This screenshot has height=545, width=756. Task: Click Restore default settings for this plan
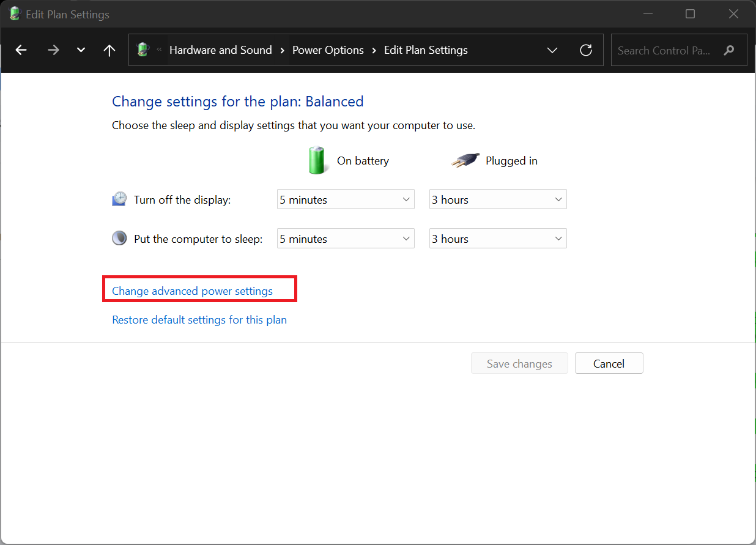199,320
